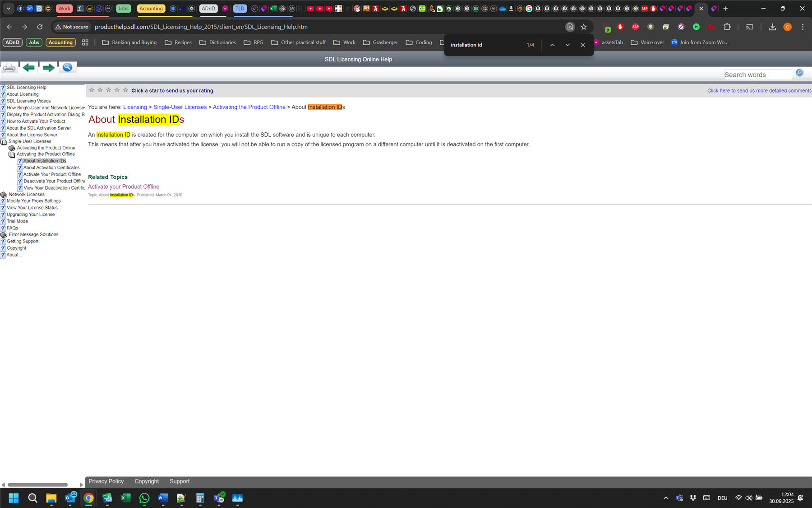Screen dimensions: 812x508
Task: Show hidden system tray icons
Action: click(x=666, y=498)
